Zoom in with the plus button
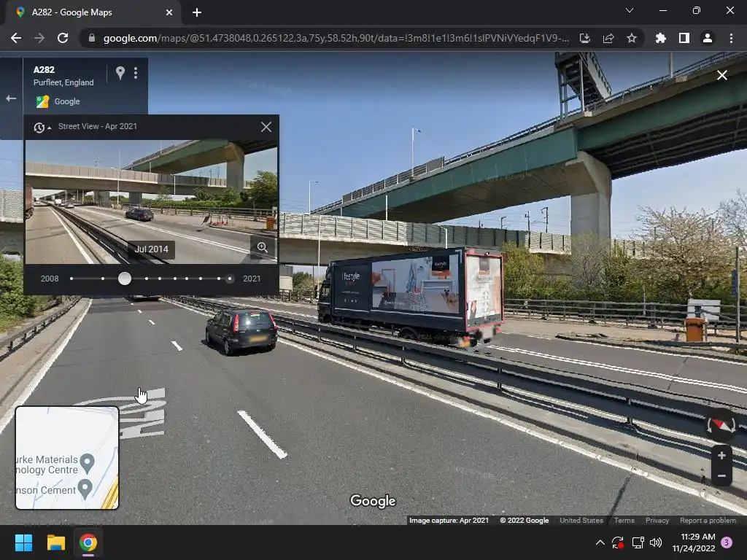Screen dimensions: 747x560 (721, 456)
